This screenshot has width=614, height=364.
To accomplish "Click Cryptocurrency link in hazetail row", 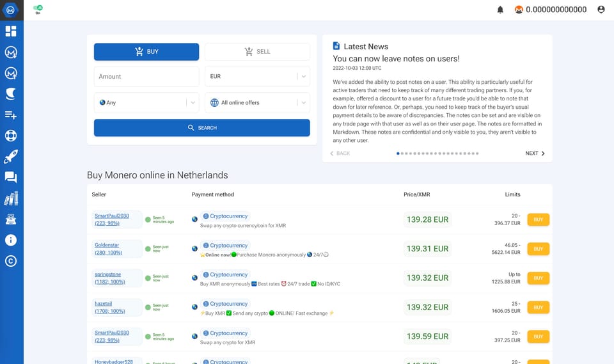I will click(x=226, y=304).
